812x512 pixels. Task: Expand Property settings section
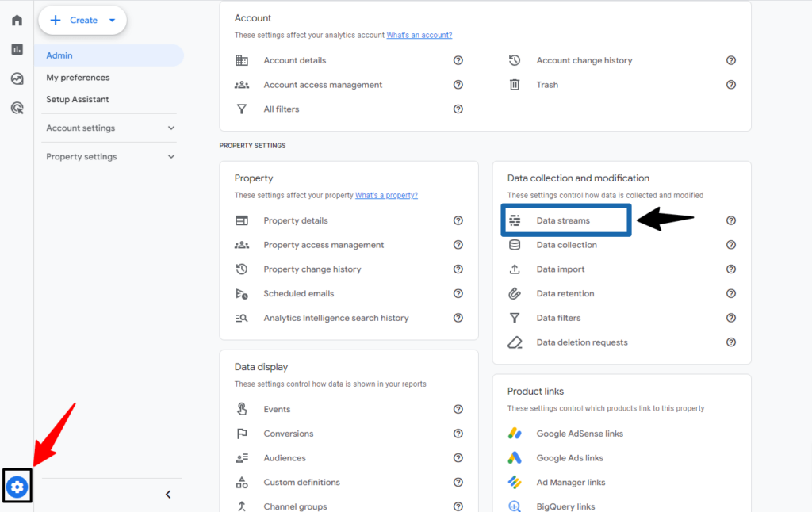(x=171, y=157)
